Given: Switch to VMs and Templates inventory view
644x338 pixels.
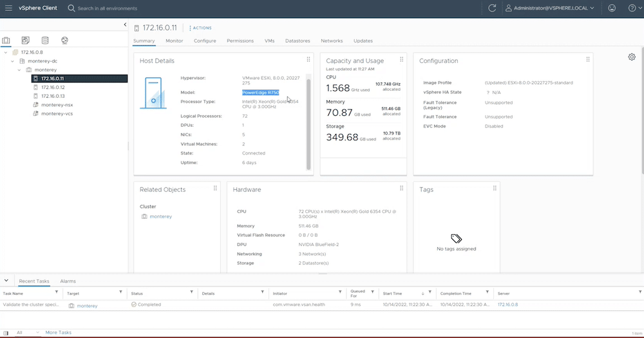Looking at the screenshot, I should point(26,41).
